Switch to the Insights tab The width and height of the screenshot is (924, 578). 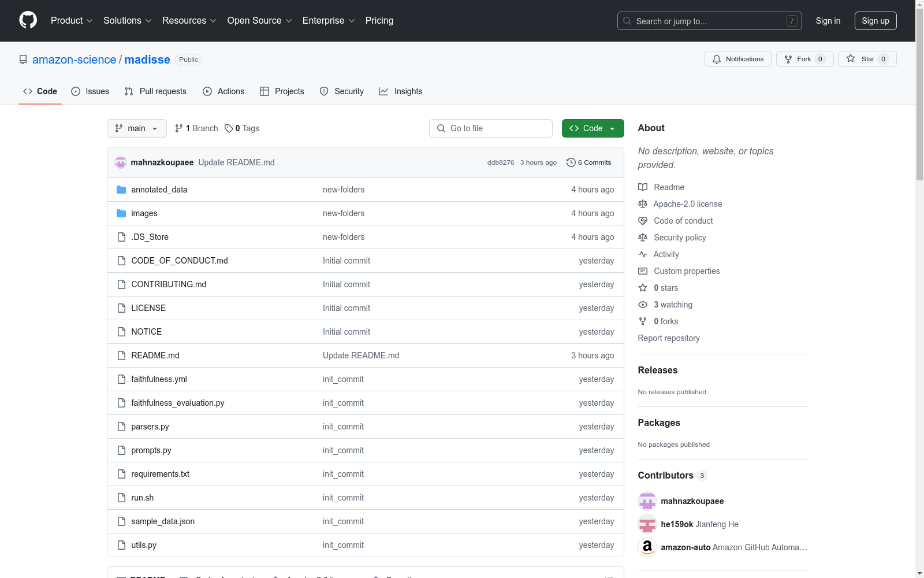click(401, 91)
